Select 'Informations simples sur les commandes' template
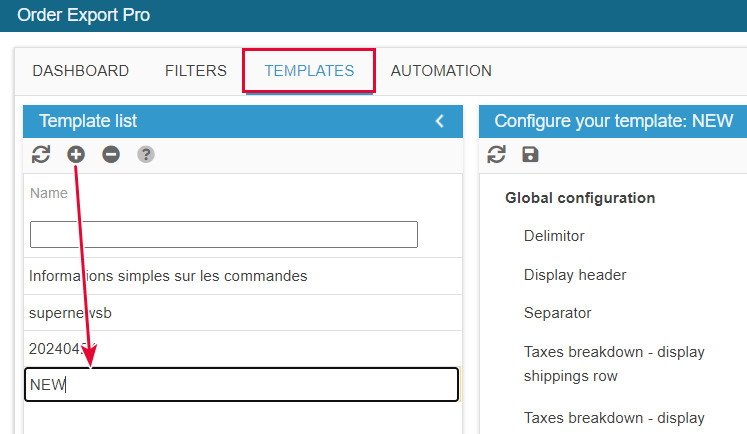Image resolution: width=747 pixels, height=434 pixels. tap(168, 275)
